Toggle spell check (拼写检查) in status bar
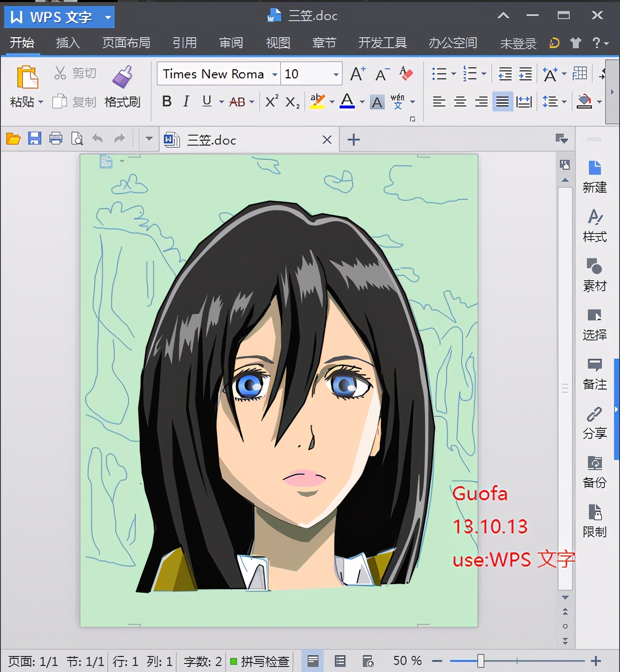The height and width of the screenshot is (672, 620). click(x=260, y=661)
